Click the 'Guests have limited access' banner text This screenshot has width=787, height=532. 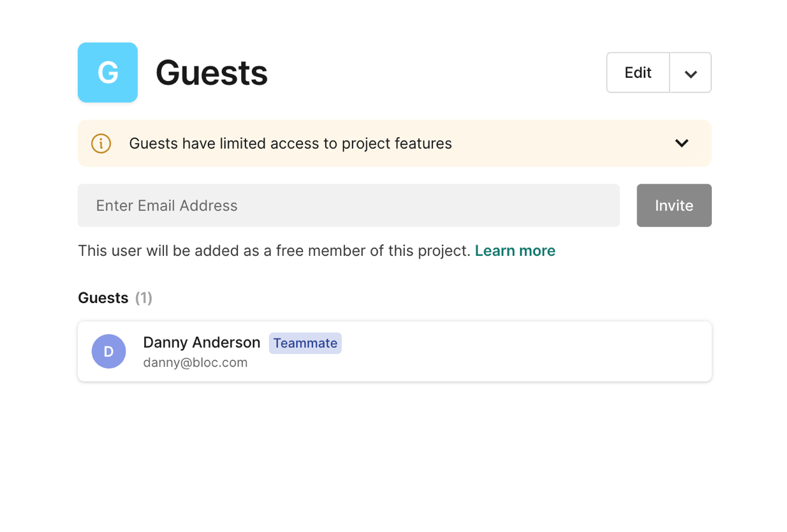click(x=290, y=144)
